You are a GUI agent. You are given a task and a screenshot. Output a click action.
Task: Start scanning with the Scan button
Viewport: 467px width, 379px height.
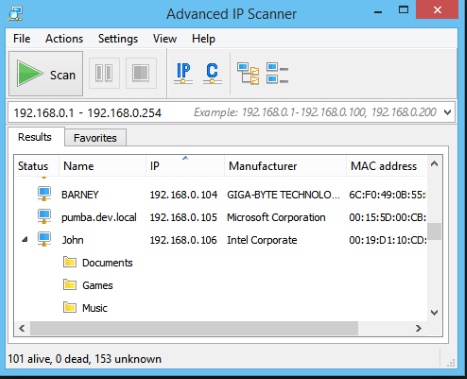click(x=45, y=73)
